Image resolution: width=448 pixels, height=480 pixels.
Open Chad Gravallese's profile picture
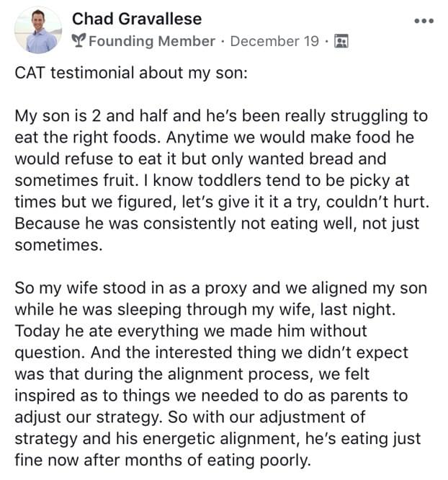click(37, 30)
